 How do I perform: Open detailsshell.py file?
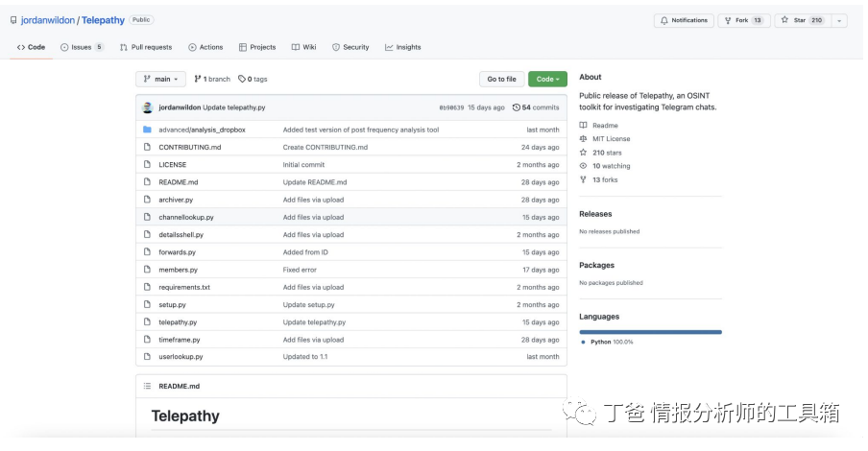tap(181, 235)
